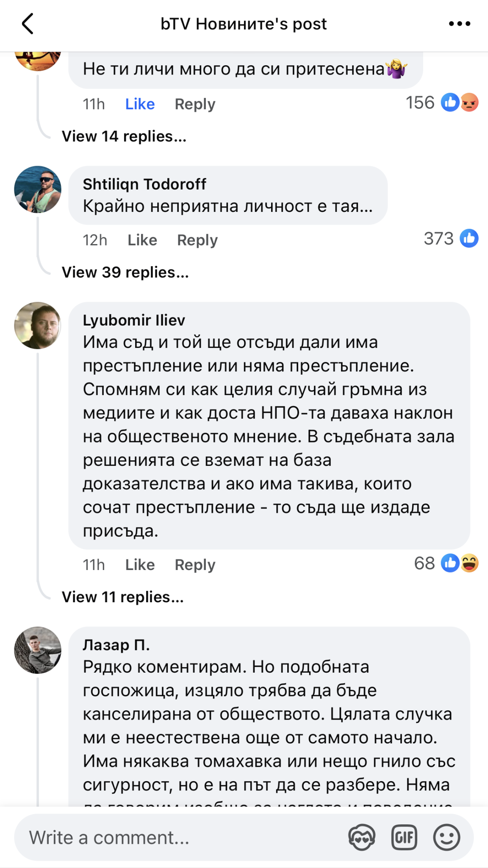Open the three-dot post options menu

pyautogui.click(x=460, y=24)
